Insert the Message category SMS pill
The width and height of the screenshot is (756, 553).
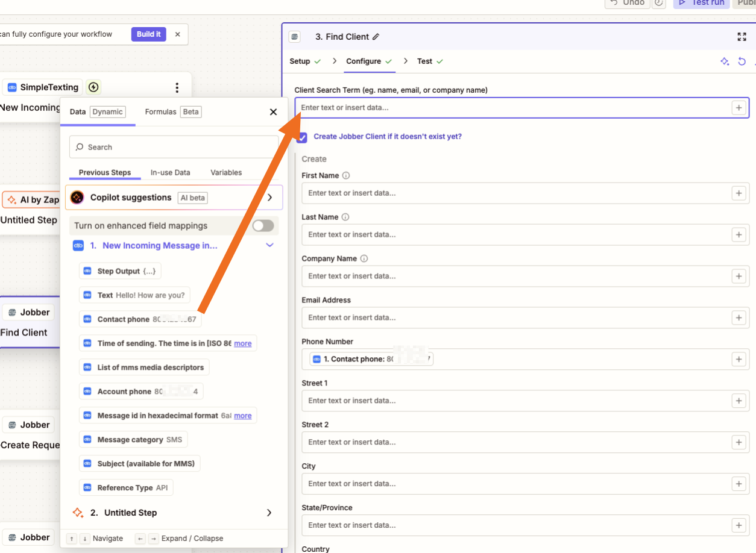[x=133, y=440]
